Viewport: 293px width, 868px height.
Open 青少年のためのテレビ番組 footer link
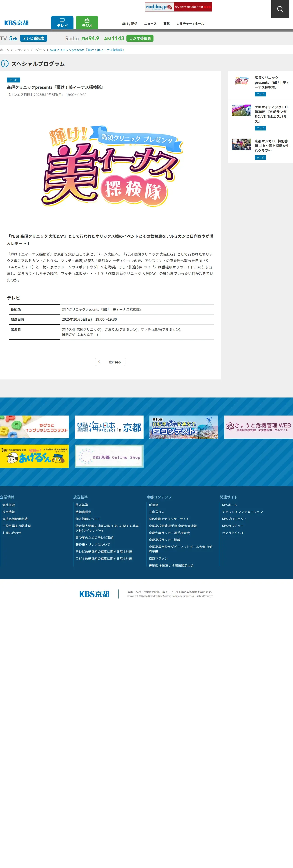[x=94, y=538]
